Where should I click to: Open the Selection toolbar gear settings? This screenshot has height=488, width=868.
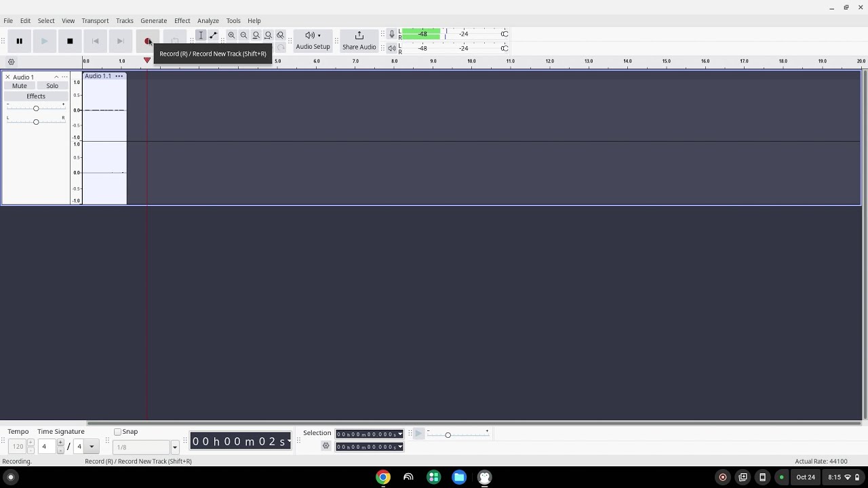pos(325,446)
